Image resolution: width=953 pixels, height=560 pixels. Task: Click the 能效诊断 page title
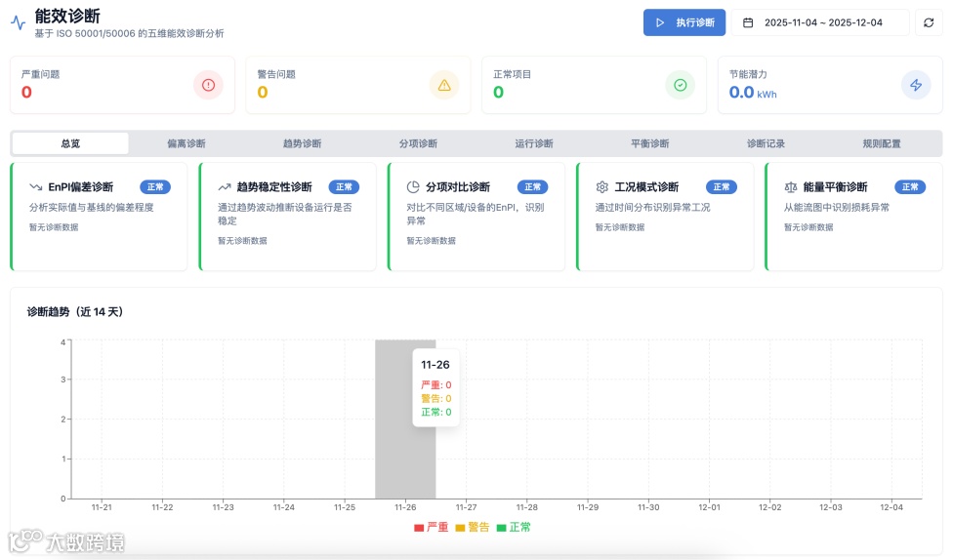click(67, 16)
